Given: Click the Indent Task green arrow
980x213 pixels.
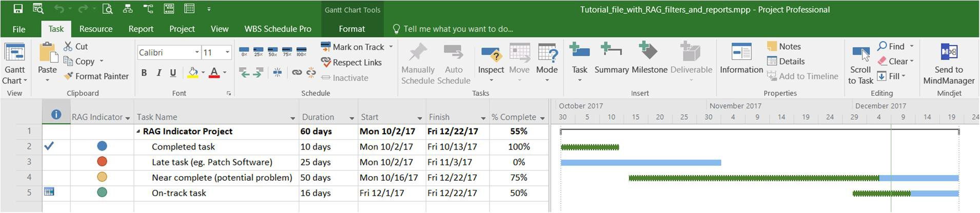Looking at the screenshot, I should tap(258, 73).
